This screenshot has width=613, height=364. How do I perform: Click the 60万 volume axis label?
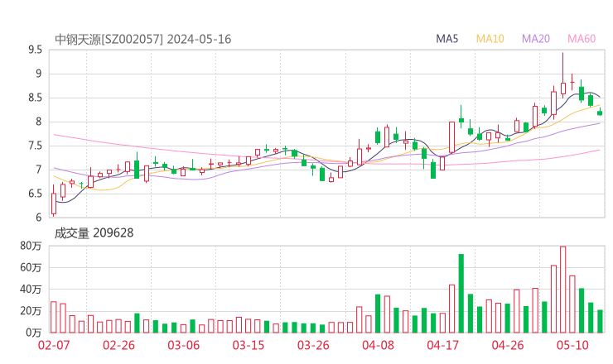31,267
